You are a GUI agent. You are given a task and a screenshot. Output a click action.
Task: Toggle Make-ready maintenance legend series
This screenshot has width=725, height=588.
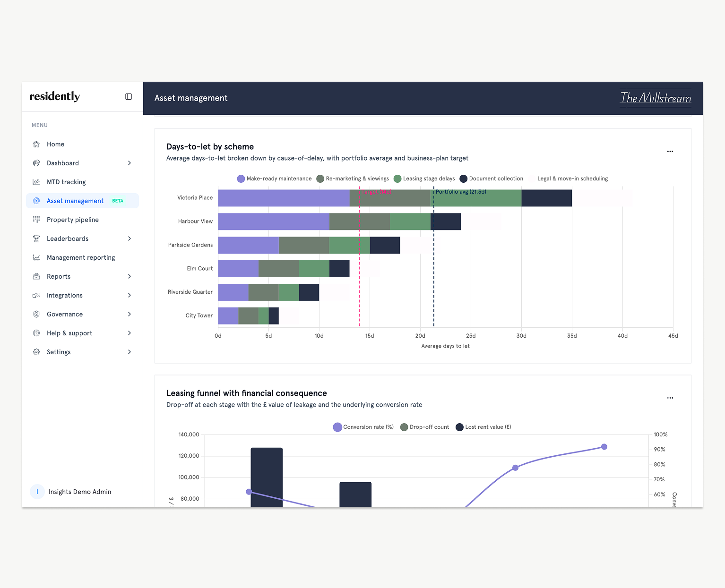pos(275,179)
